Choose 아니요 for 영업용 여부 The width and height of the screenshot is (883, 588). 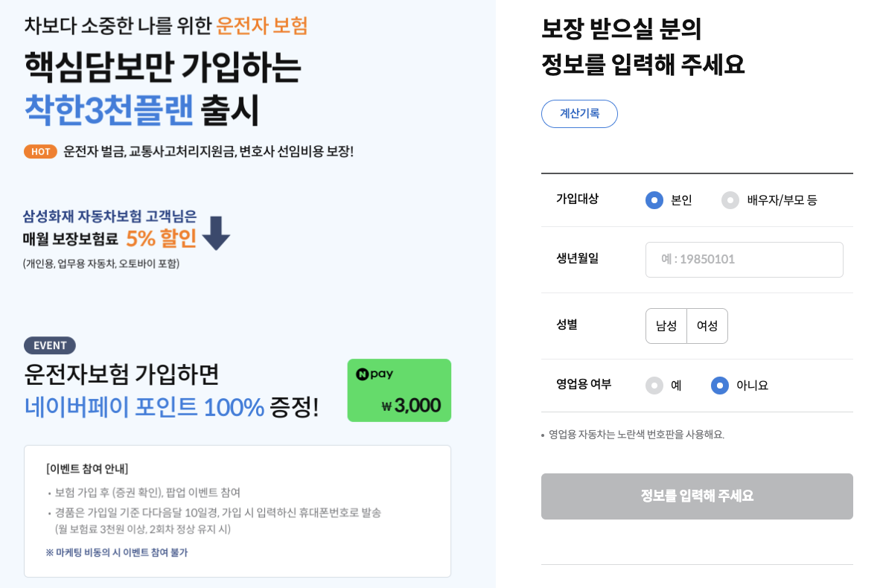click(x=720, y=386)
